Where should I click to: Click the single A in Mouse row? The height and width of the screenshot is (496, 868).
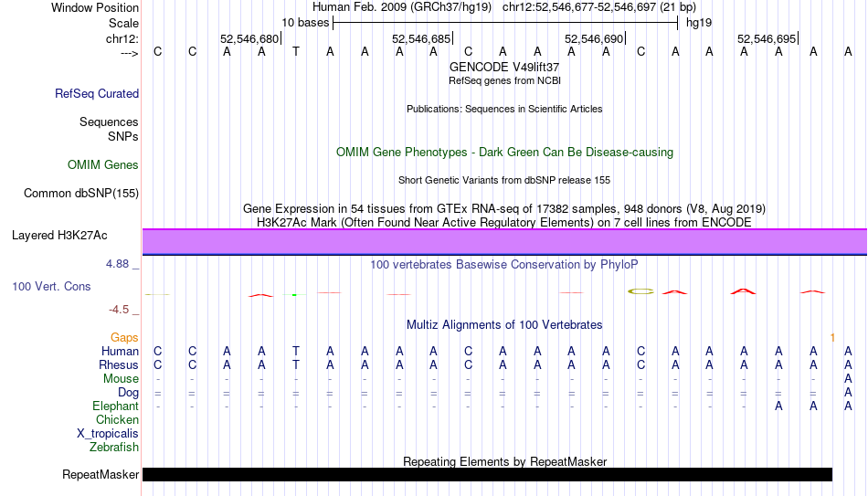(x=848, y=379)
